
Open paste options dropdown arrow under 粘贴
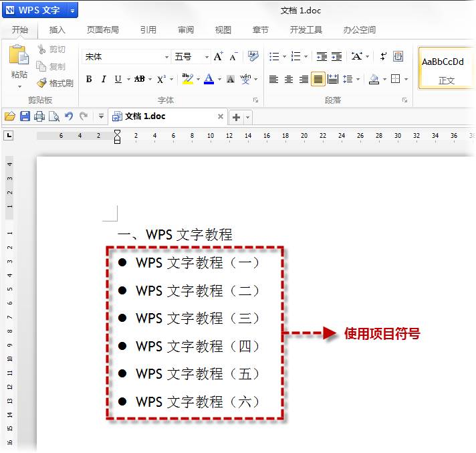click(x=19, y=87)
